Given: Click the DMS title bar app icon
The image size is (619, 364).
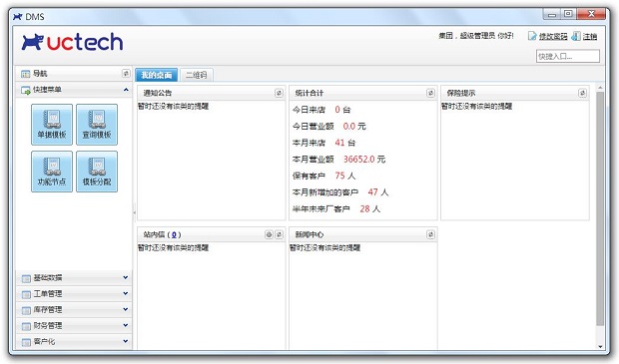Looking at the screenshot, I should (x=17, y=17).
